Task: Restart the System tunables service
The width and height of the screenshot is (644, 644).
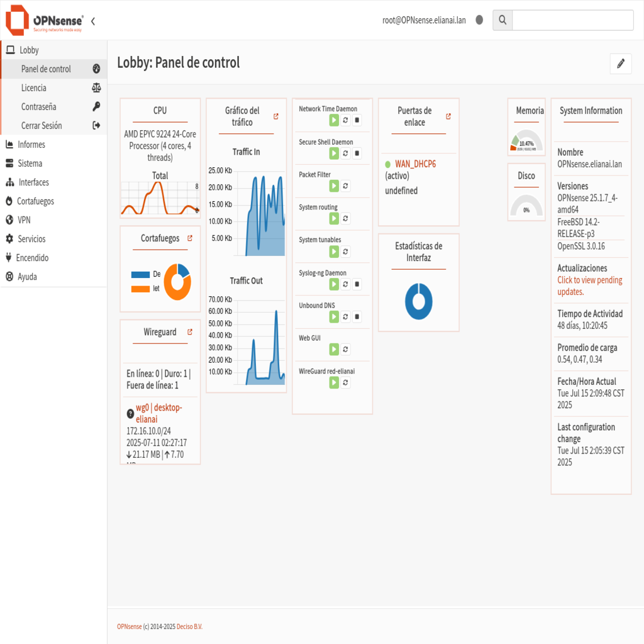Action: (345, 252)
